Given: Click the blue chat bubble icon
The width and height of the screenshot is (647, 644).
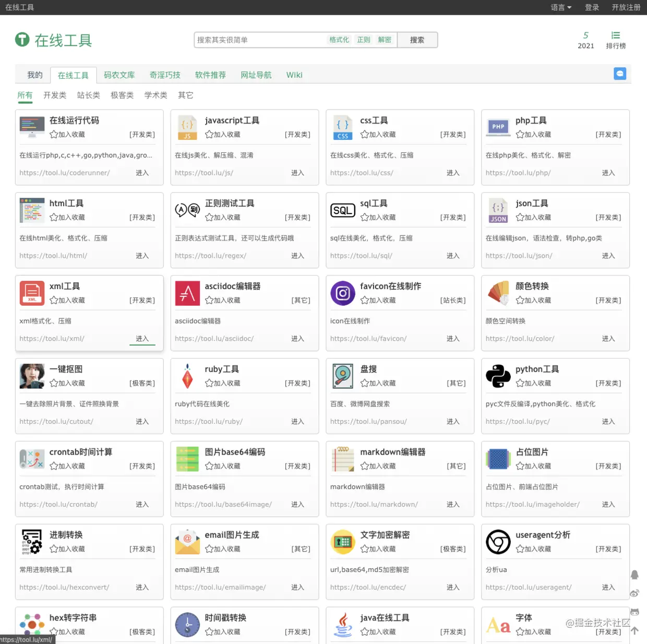Looking at the screenshot, I should click(620, 74).
